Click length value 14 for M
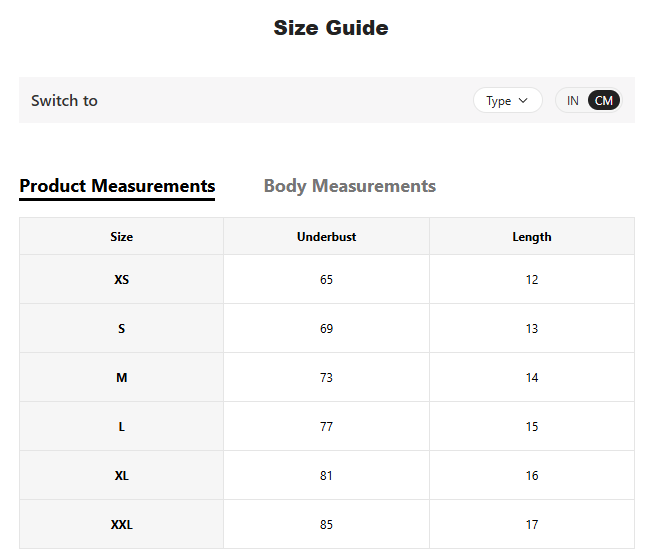Viewport: 651px width, 560px height. 532,377
